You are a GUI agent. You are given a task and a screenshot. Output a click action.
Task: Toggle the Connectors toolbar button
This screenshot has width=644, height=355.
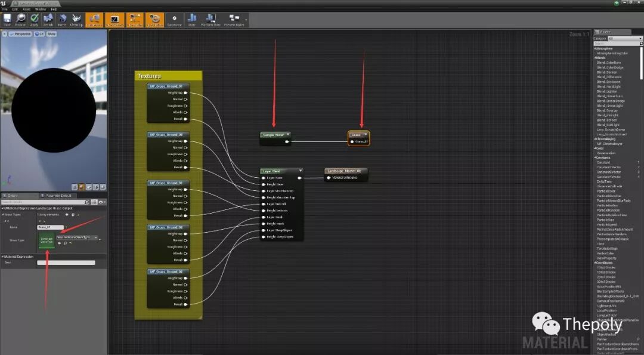94,20
